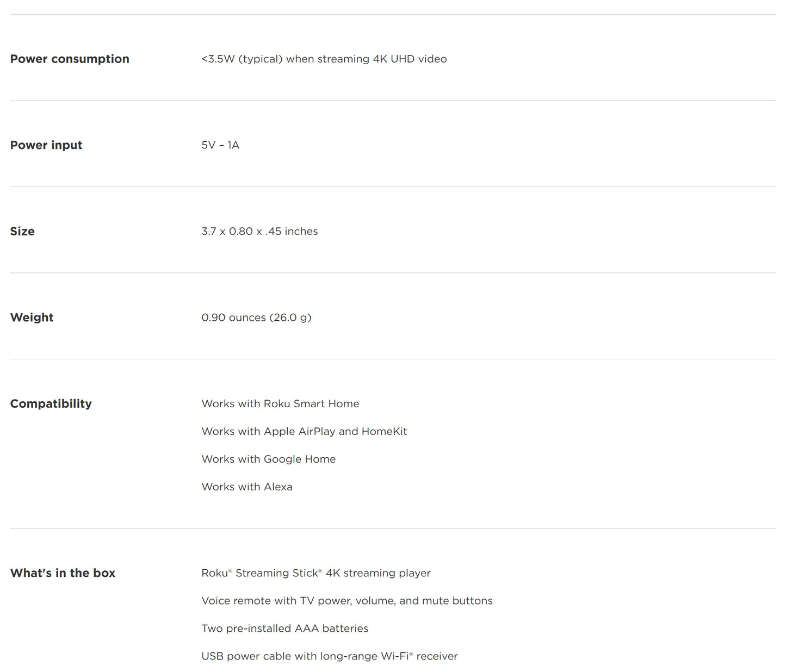Select the Power input label
This screenshot has width=786, height=672.
coord(46,145)
